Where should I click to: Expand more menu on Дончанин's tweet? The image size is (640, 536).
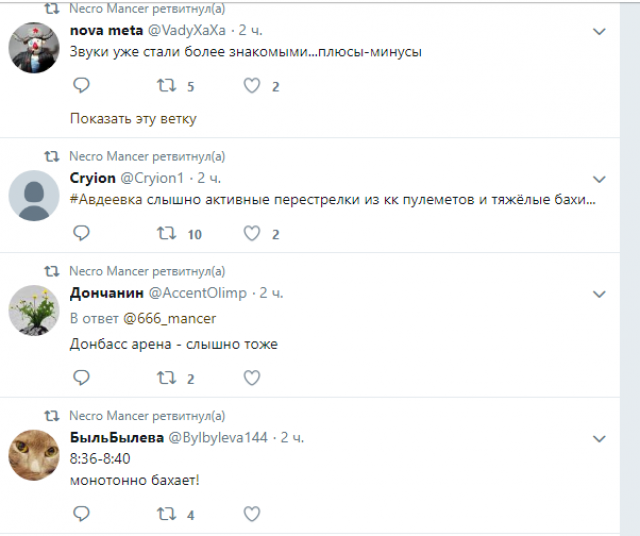tap(599, 294)
